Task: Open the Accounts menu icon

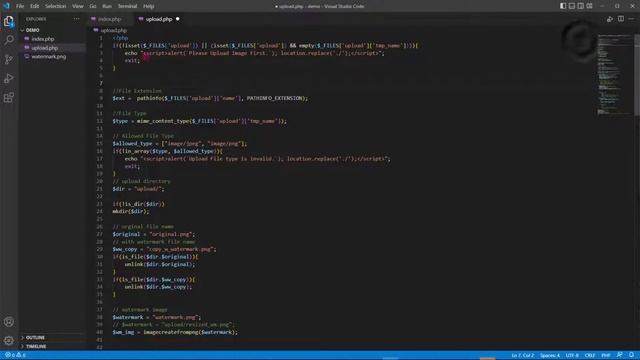Action: click(9, 322)
